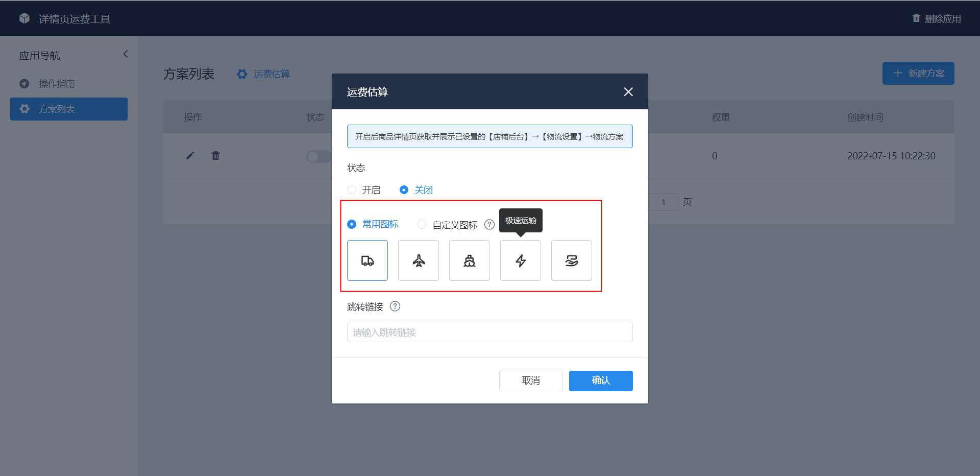
Task: Select the ship freight icon
Action: click(470, 260)
